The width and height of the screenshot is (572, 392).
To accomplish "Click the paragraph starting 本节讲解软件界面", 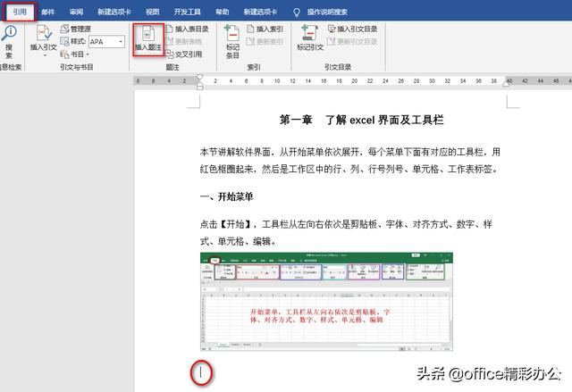I will (x=349, y=161).
